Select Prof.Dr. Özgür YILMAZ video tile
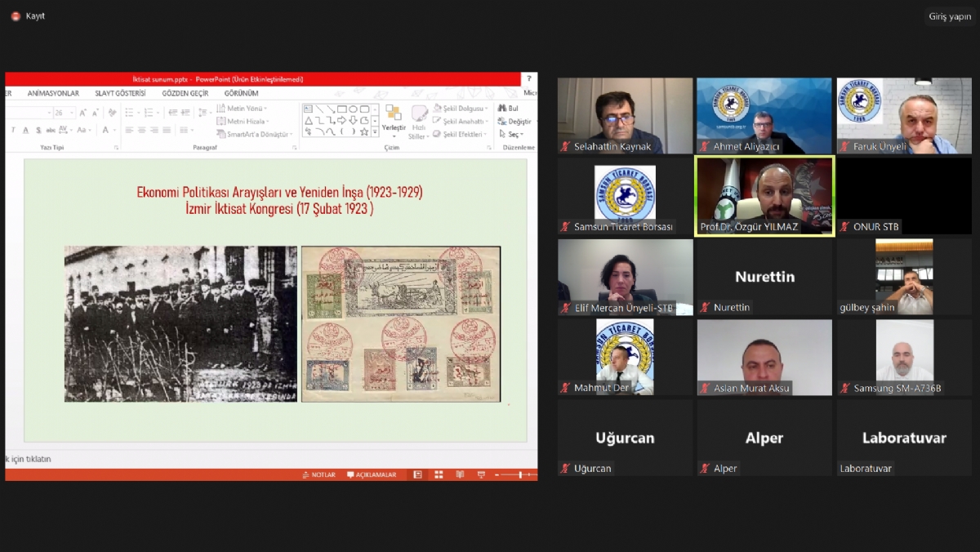The width and height of the screenshot is (980, 552). pos(764,197)
